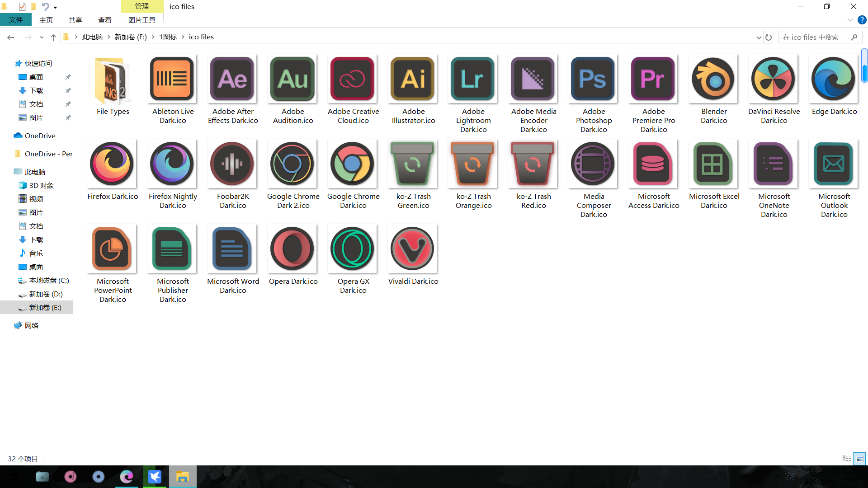
Task: Select the Adobe After Effects Dark.ico icon
Action: click(233, 79)
